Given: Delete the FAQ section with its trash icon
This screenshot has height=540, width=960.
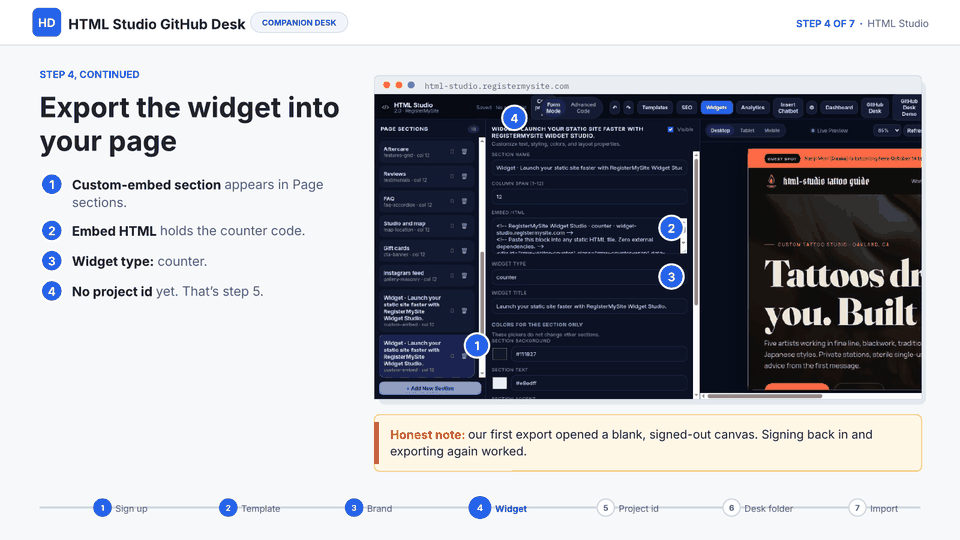Looking at the screenshot, I should [x=464, y=201].
